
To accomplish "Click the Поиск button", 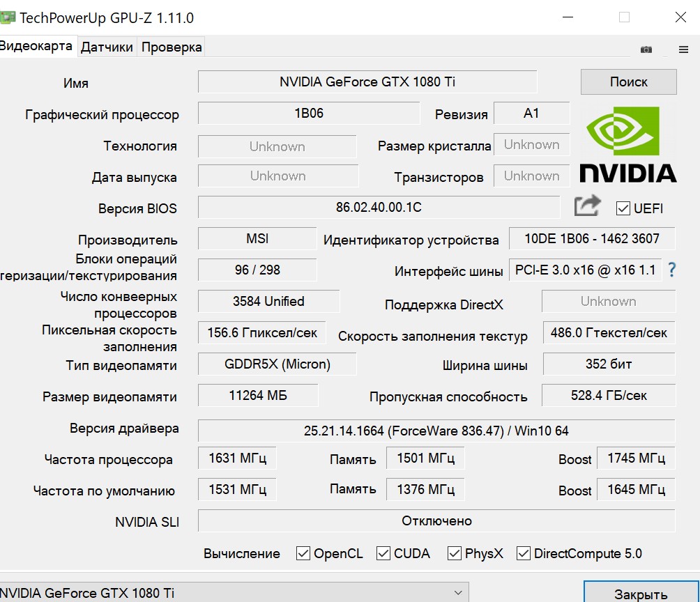I will [628, 82].
